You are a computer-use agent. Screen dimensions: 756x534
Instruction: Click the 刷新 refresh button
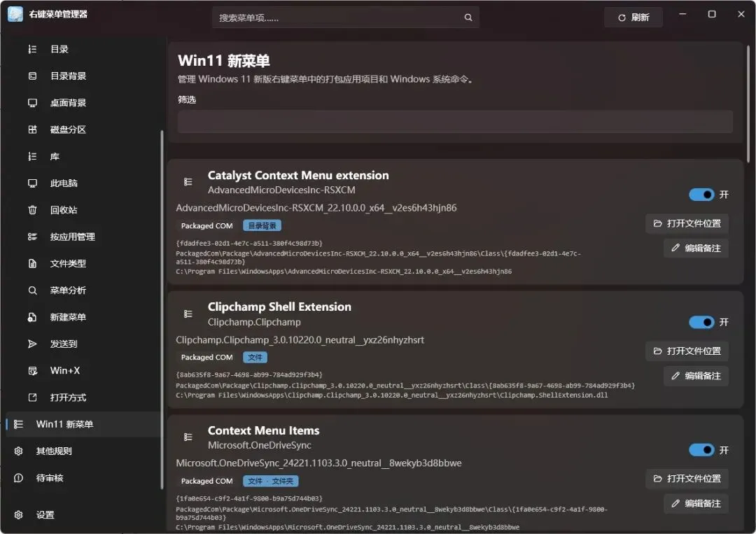[x=633, y=17]
